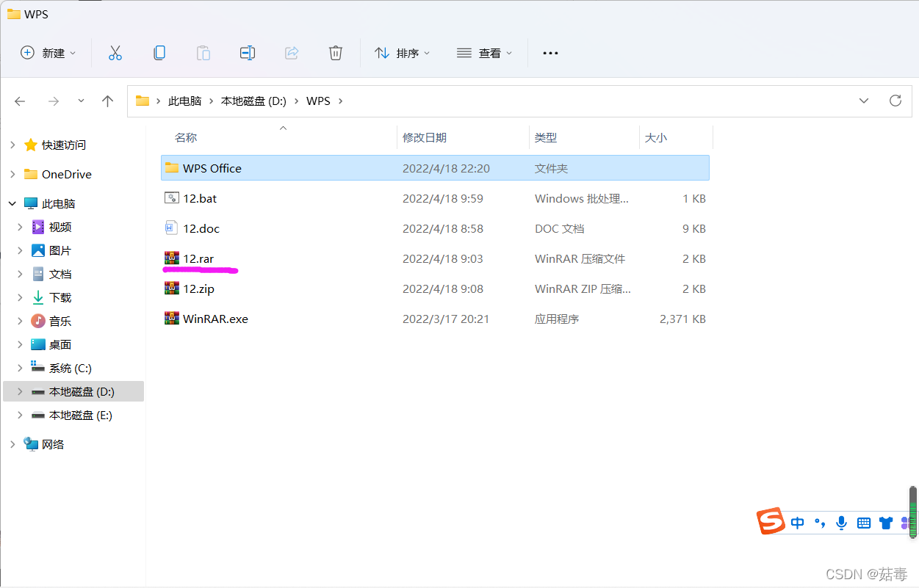Click the 2,371 KB size value

pos(683,319)
